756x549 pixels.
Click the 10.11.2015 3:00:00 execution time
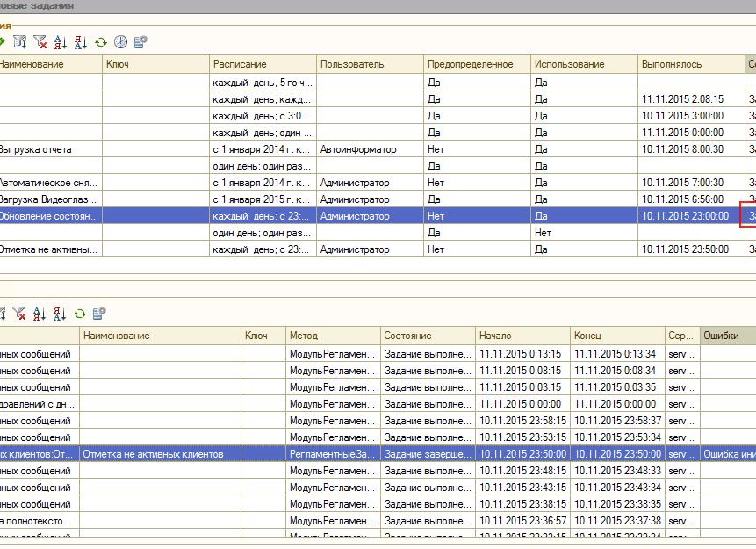691,116
